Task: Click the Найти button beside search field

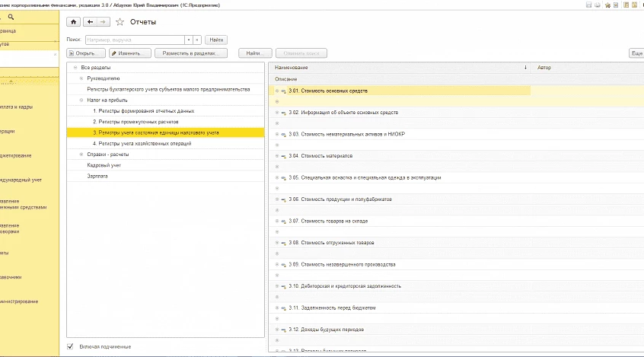Action: pos(216,40)
